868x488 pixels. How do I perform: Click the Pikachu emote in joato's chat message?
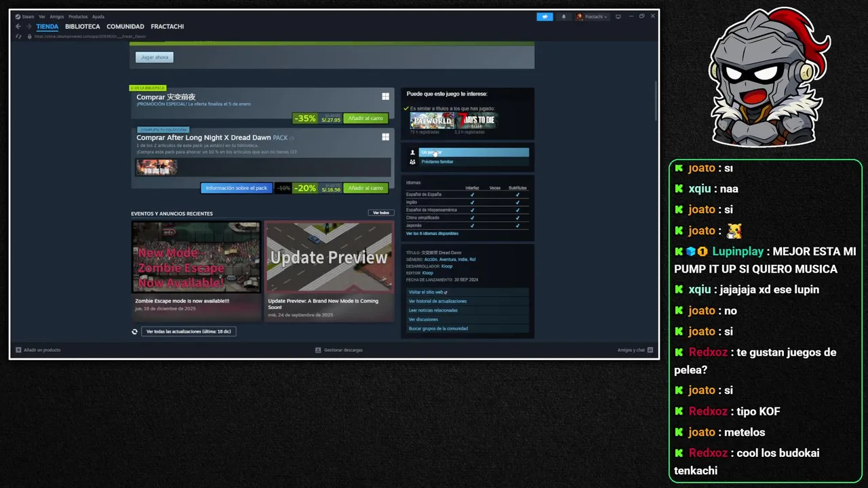(734, 230)
